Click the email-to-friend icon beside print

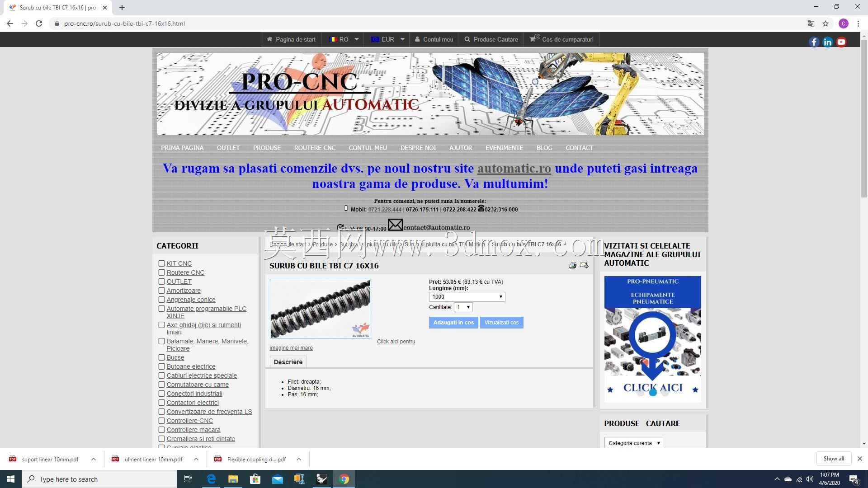tap(584, 266)
